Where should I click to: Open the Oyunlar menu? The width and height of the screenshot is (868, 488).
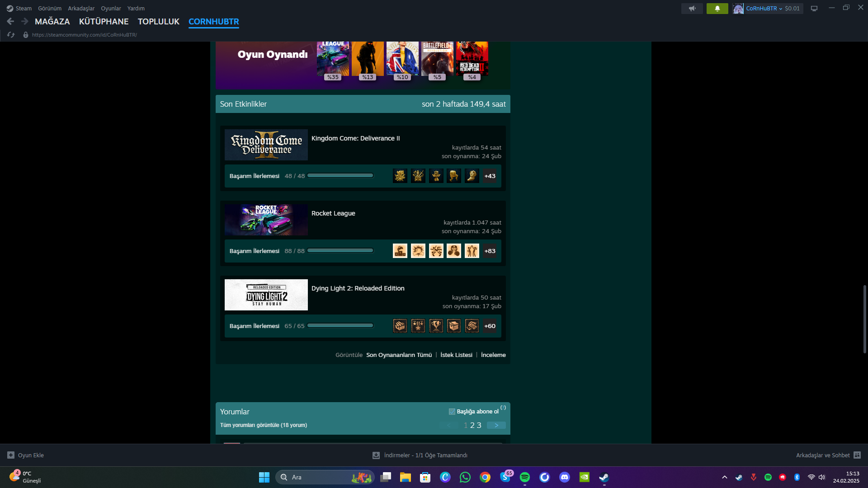coord(111,9)
